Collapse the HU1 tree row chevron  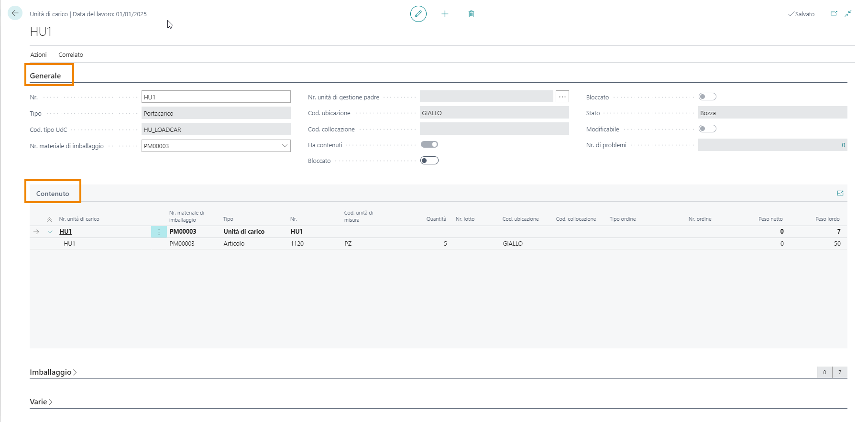click(x=50, y=232)
